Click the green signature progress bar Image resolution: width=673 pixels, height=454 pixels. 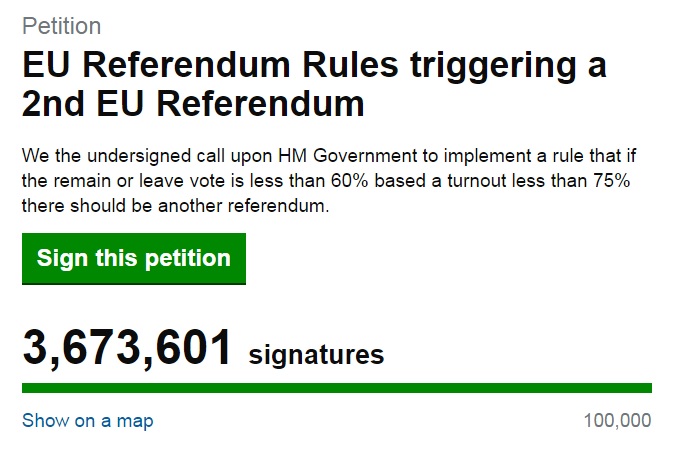(337, 388)
